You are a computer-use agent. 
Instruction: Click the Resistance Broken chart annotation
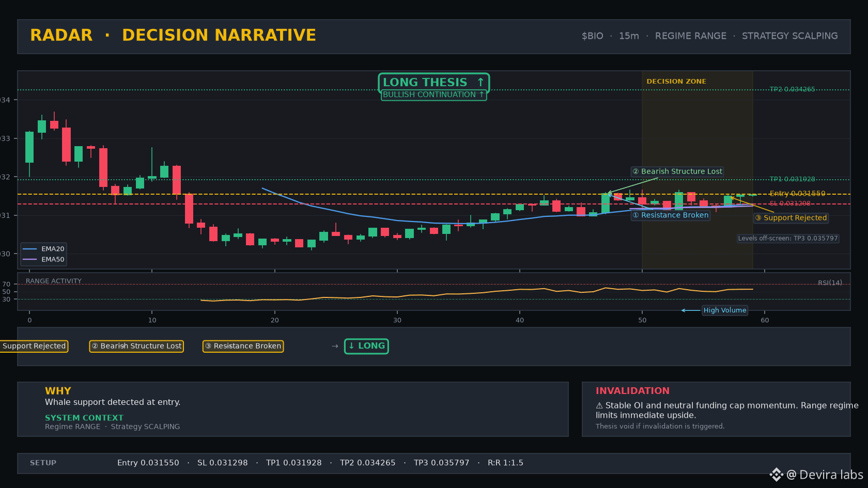click(x=671, y=215)
